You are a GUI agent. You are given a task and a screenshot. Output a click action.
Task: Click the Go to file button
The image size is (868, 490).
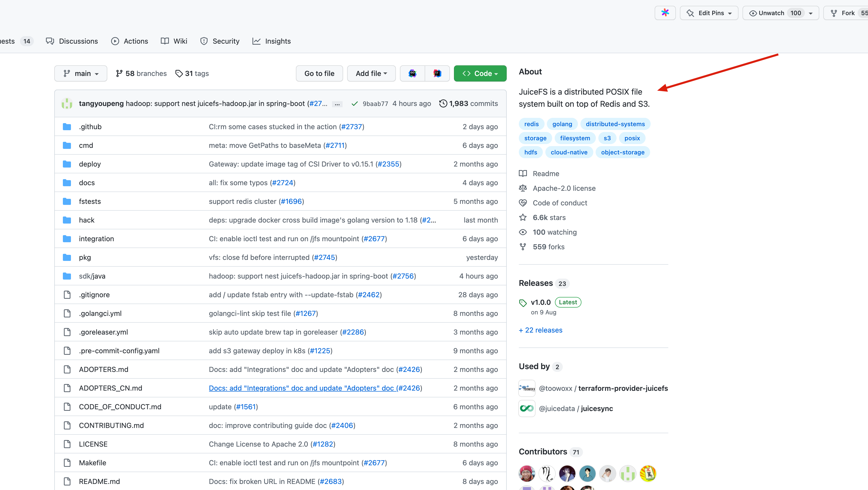point(319,73)
